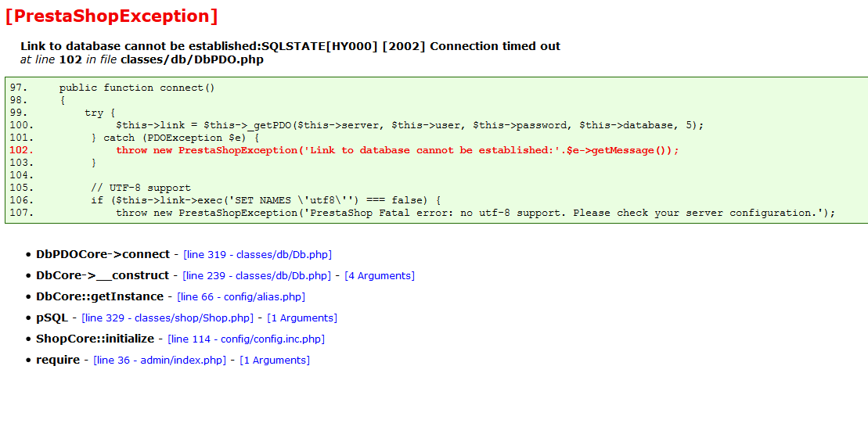
Task: Click require stack entry name
Action: point(58,360)
